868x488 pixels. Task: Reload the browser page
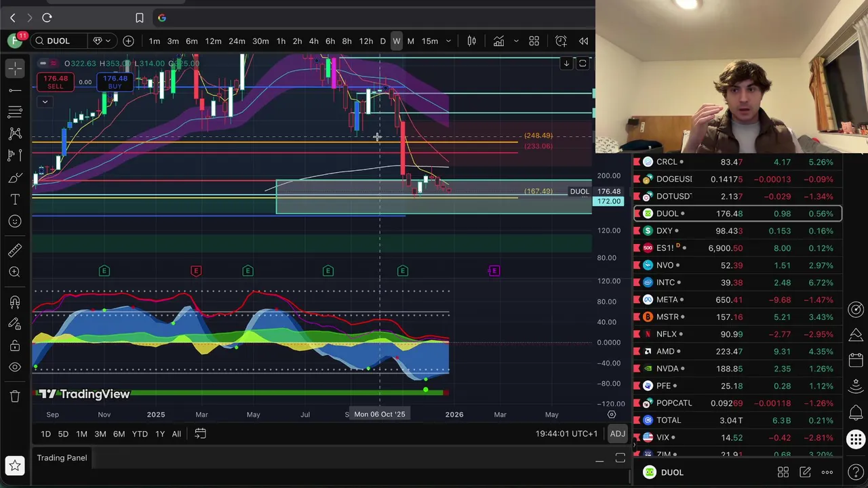(x=47, y=18)
